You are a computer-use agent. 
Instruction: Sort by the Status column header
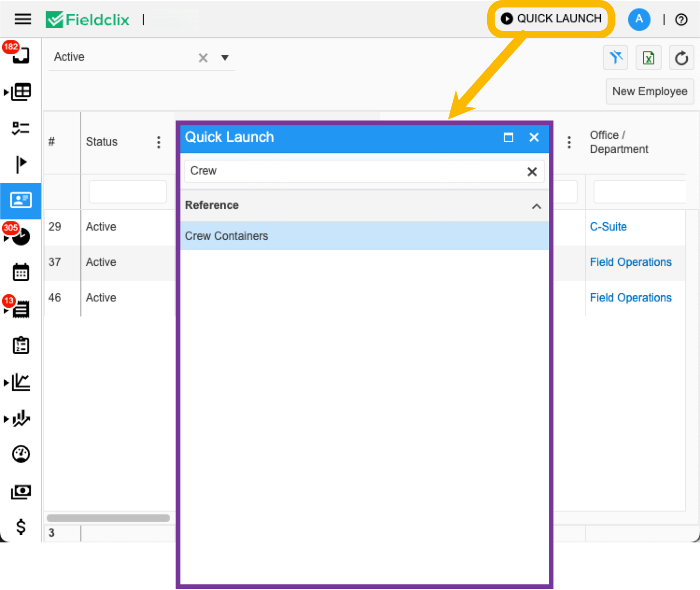102,142
